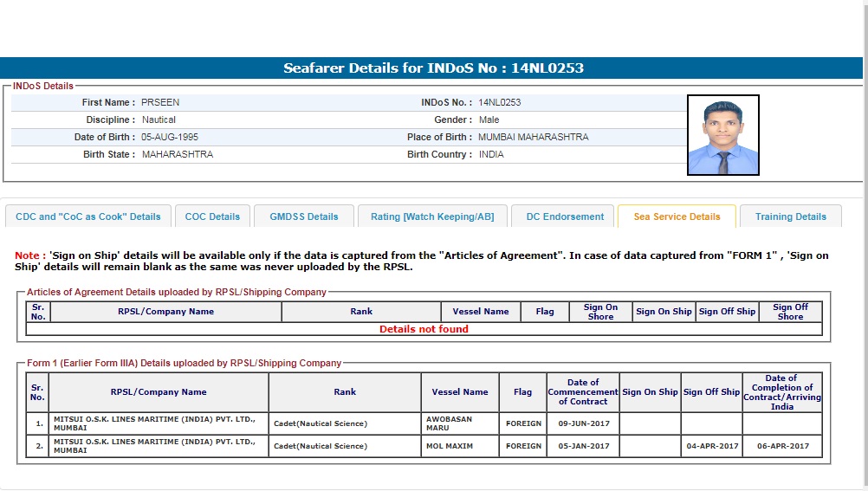This screenshot has height=491, width=868.
Task: Open the Training Details tab
Action: coord(790,216)
